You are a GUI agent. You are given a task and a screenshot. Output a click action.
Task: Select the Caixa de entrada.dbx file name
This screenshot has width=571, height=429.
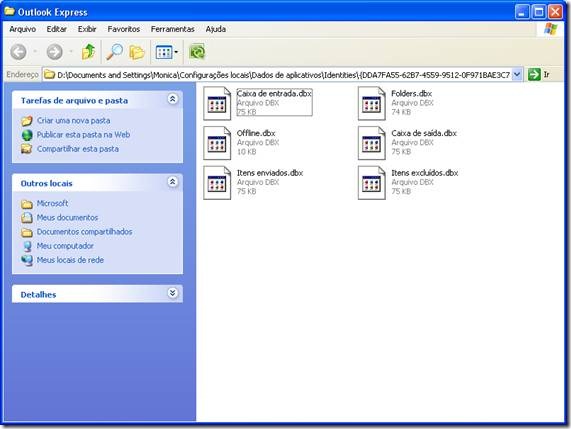point(274,94)
